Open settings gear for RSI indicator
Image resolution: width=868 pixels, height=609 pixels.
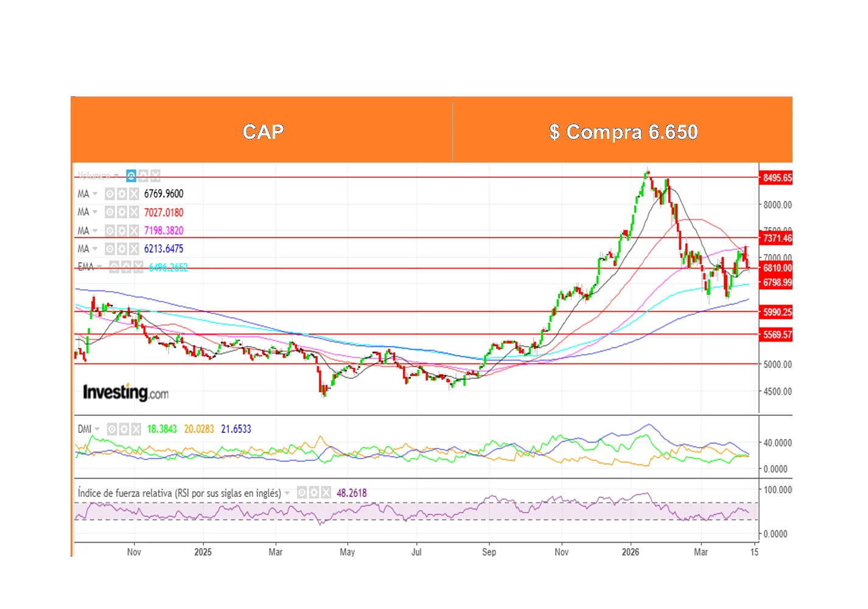314,493
